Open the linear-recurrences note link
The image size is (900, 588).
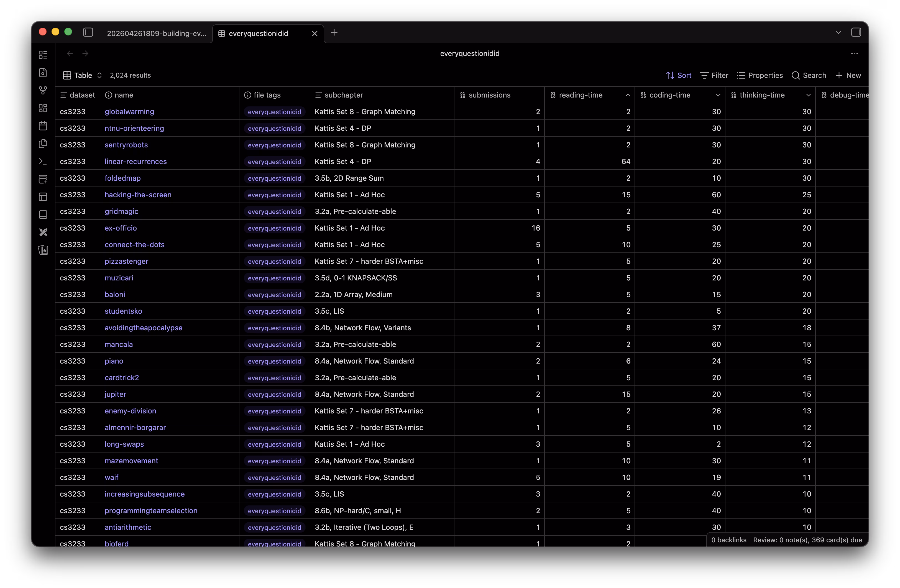point(135,162)
